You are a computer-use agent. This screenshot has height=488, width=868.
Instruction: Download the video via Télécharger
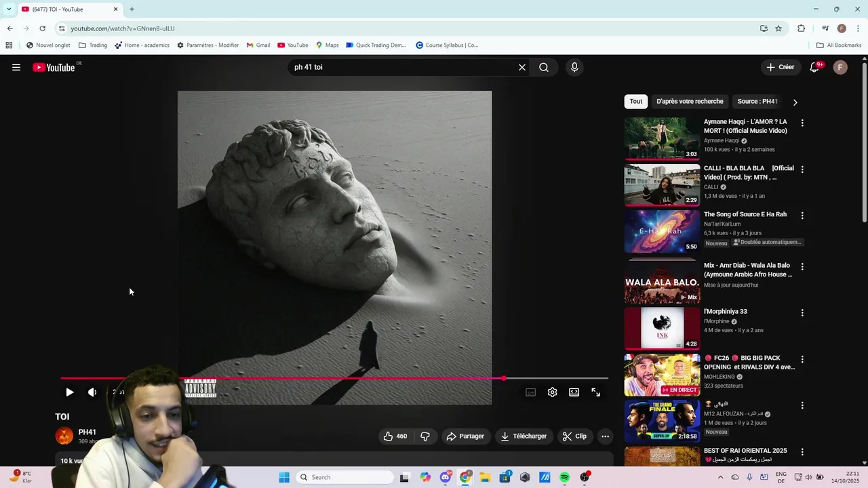point(524,436)
